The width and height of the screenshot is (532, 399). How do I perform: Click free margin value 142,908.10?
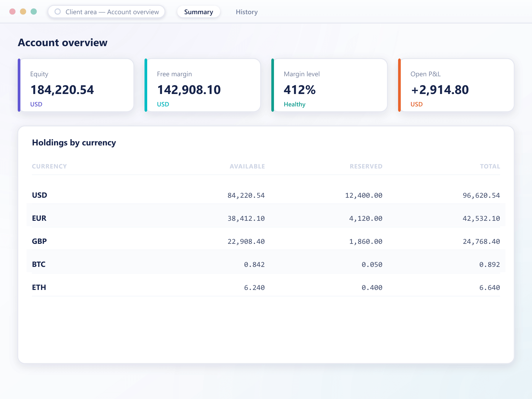pos(189,90)
